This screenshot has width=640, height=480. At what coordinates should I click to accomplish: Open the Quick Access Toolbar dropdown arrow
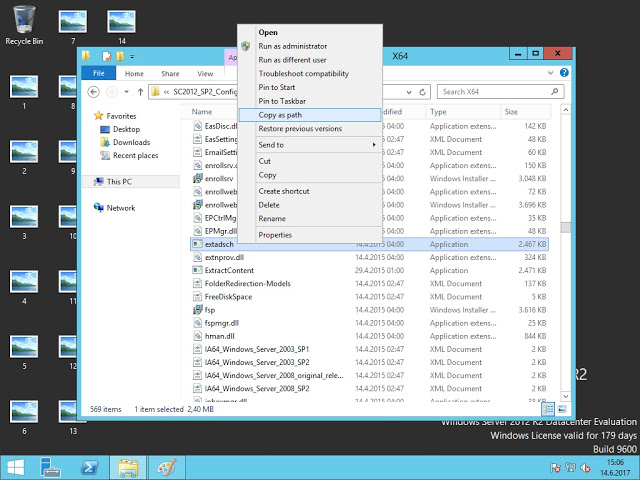pyautogui.click(x=132, y=56)
